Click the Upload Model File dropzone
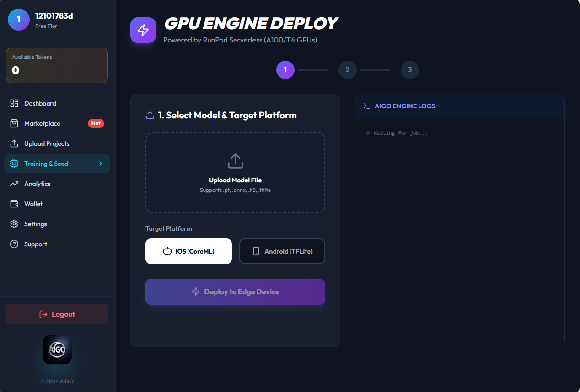 (235, 173)
